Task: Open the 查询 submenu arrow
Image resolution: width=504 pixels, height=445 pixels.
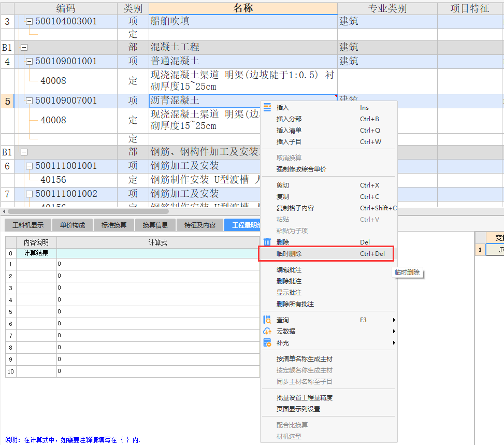Action: (394, 320)
